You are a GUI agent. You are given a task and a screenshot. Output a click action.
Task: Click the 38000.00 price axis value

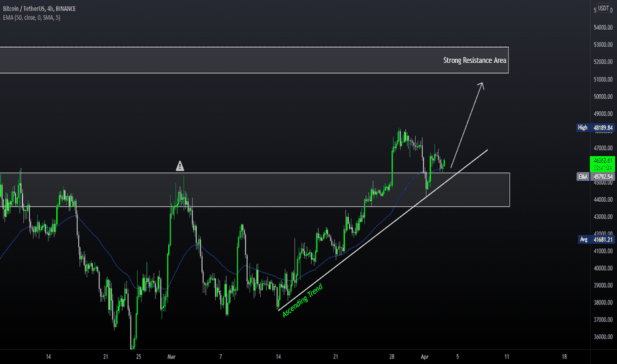click(x=603, y=302)
